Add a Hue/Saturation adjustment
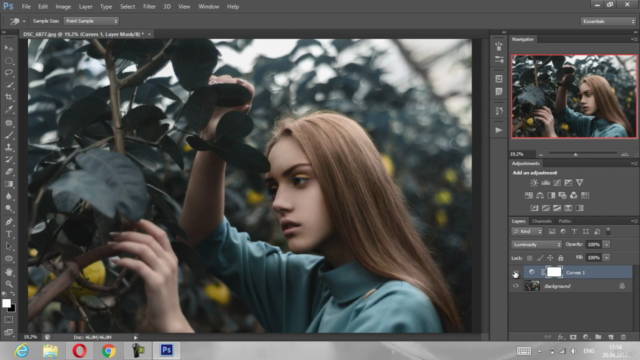The height and width of the screenshot is (360, 640). pos(529,196)
